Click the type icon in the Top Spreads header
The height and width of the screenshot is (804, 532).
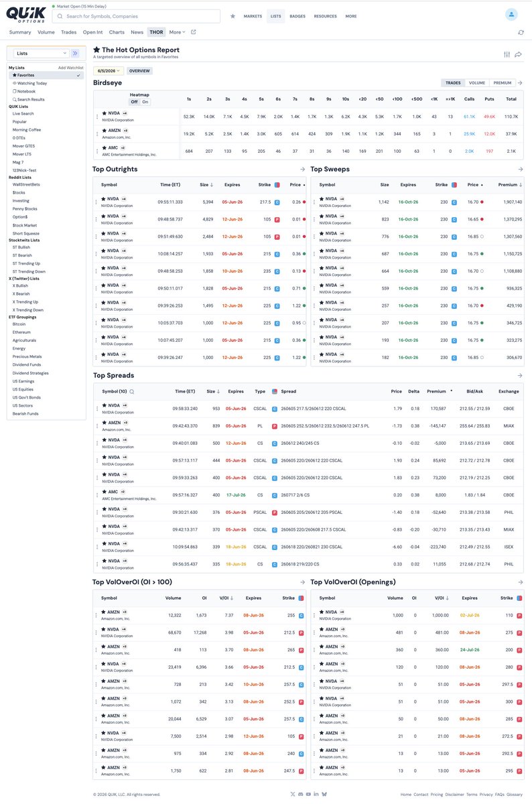point(275,391)
